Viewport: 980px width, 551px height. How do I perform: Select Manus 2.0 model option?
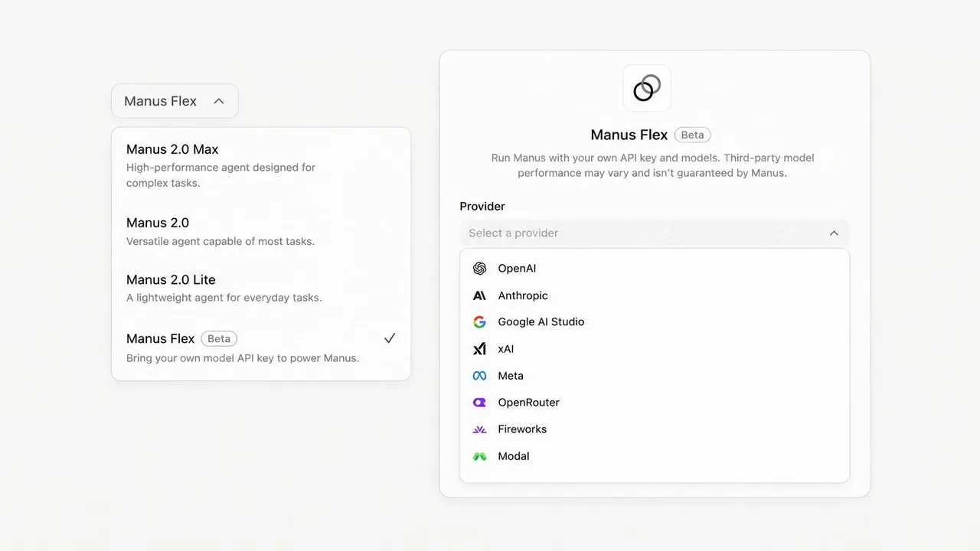260,231
